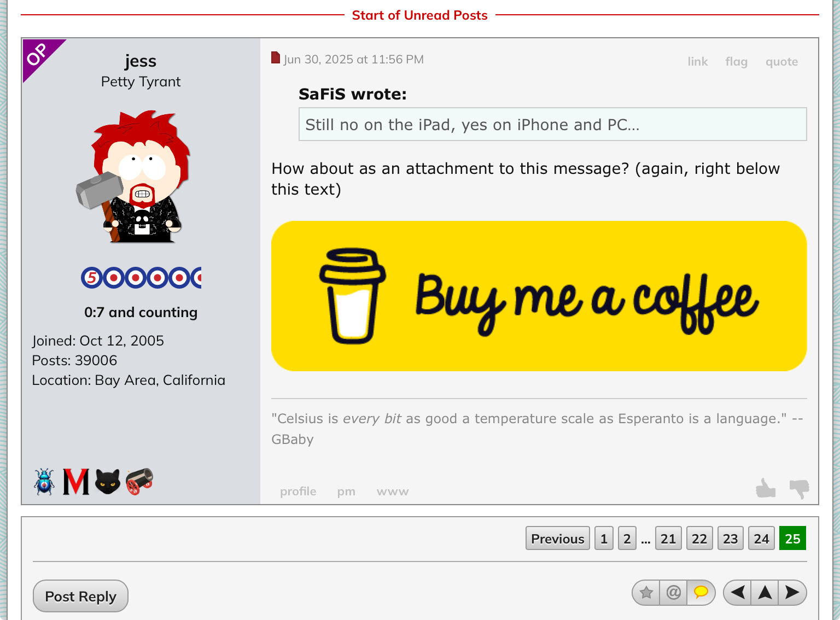Flag this post
The width and height of the screenshot is (840, 620).
pos(736,62)
